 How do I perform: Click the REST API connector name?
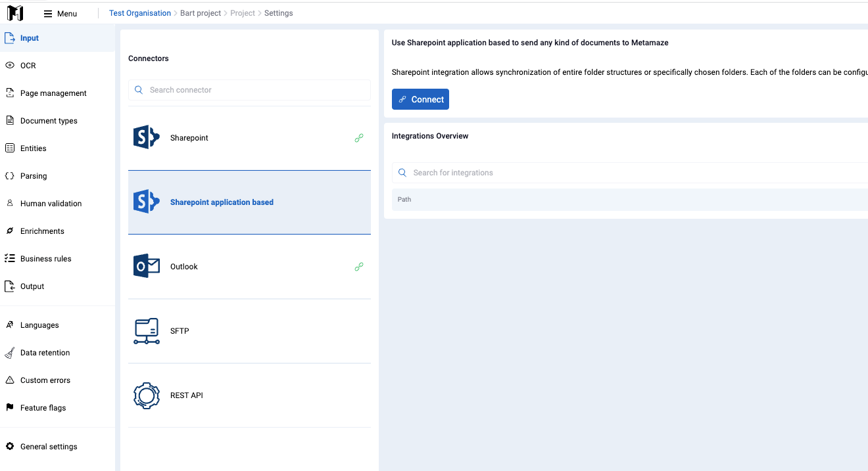click(187, 395)
